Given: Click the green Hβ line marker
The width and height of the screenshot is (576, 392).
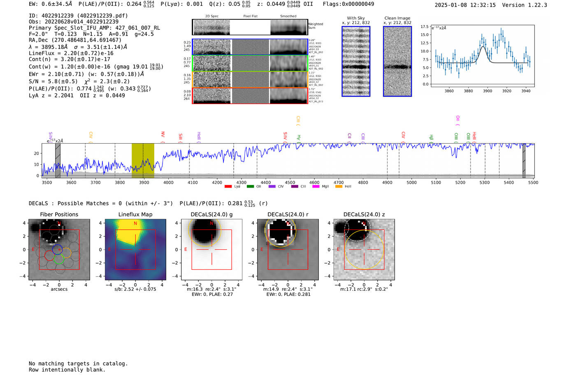Looking at the screenshot, I should click(x=431, y=139).
